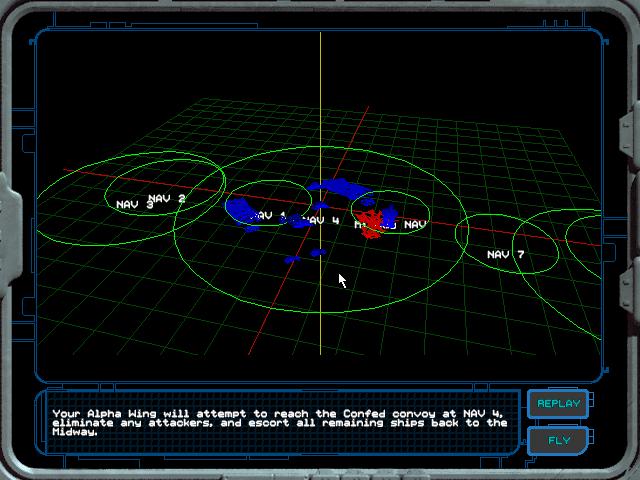
Task: Select the NAV 2 label on map
Action: [167, 198]
